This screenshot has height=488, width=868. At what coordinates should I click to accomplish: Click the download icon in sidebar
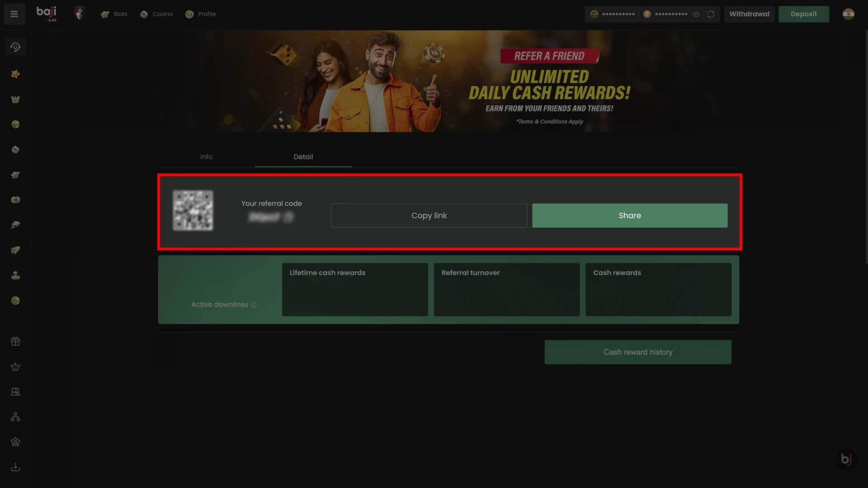coord(15,467)
